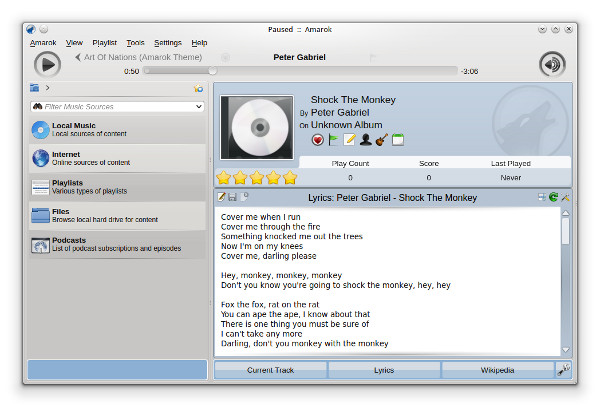Click the Amarok wolf window menu icon
The height and width of the screenshot is (407, 600).
coord(31,29)
